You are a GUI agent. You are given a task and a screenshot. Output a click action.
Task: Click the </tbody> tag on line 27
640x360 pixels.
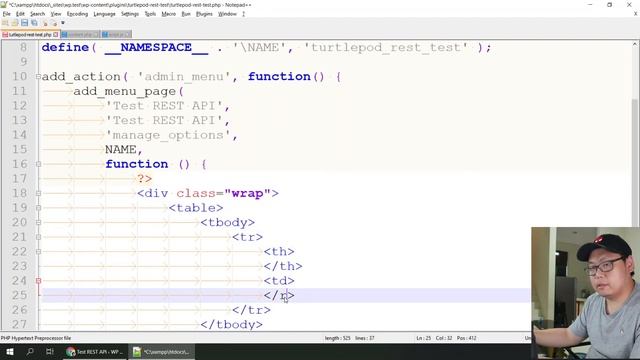(231, 324)
